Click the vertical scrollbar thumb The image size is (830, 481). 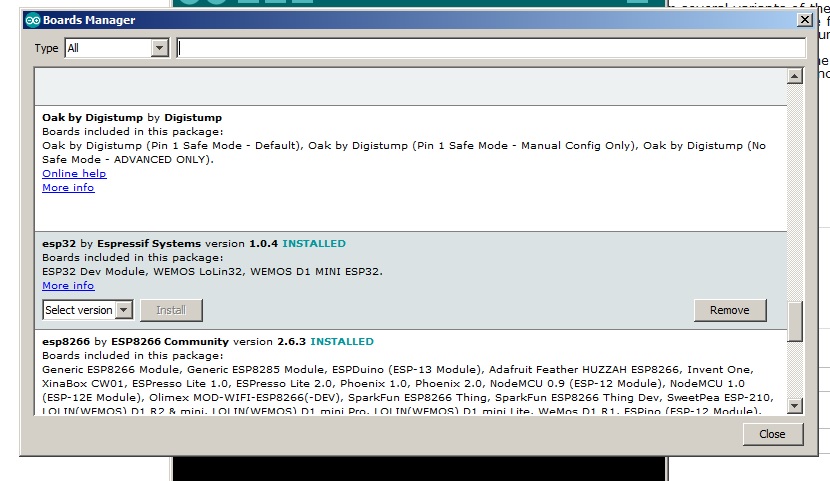pos(795,321)
